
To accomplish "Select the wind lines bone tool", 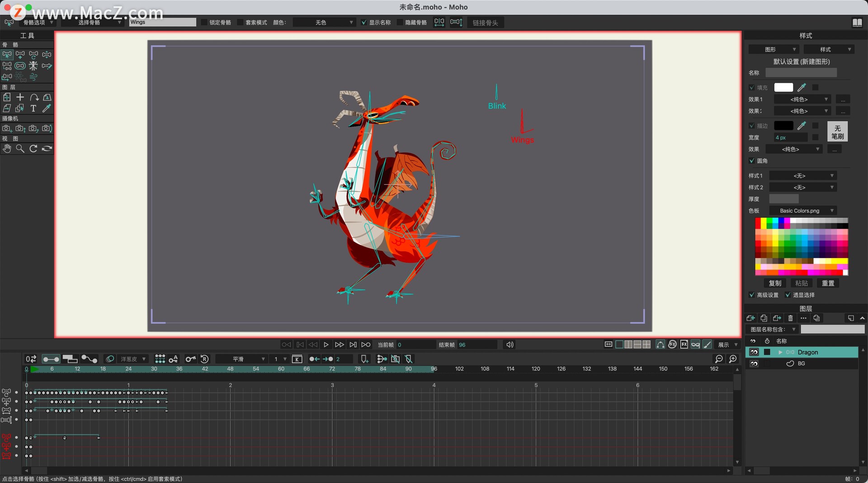I will coord(33,77).
